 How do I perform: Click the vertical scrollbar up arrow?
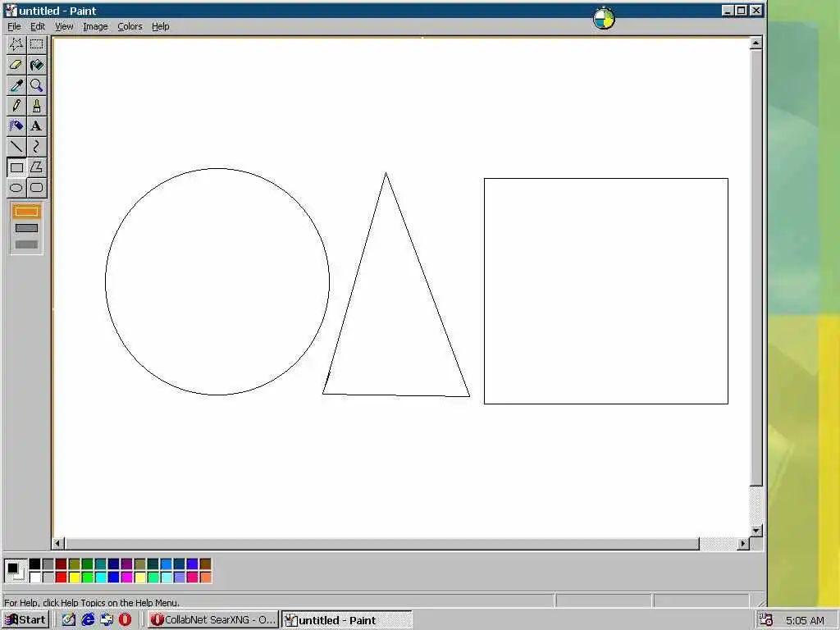[756, 43]
